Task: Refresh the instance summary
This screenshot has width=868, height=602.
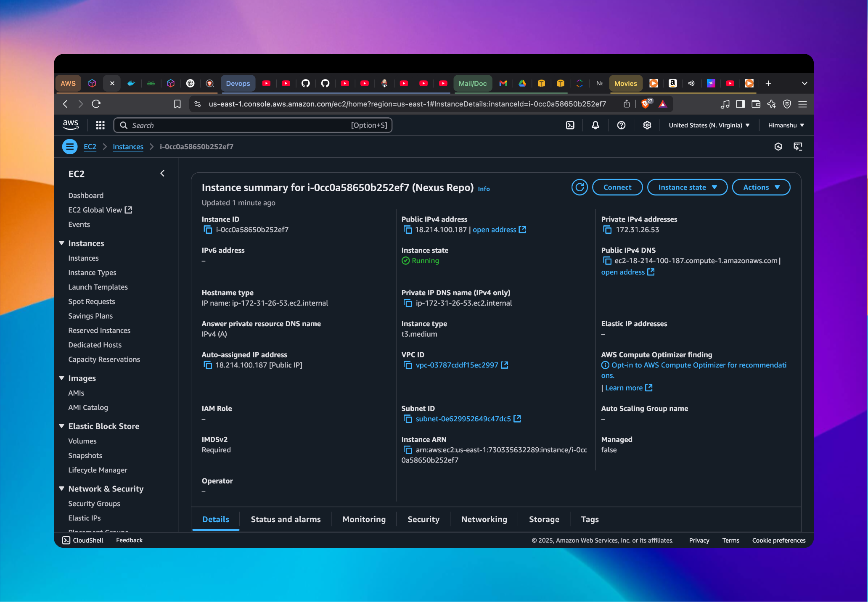Action: click(580, 187)
